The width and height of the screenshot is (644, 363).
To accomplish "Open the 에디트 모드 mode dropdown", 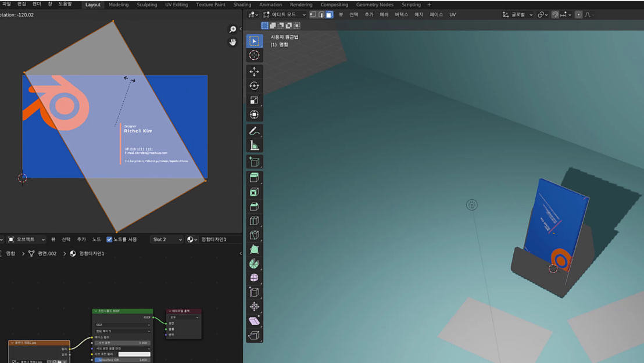I will click(x=284, y=15).
